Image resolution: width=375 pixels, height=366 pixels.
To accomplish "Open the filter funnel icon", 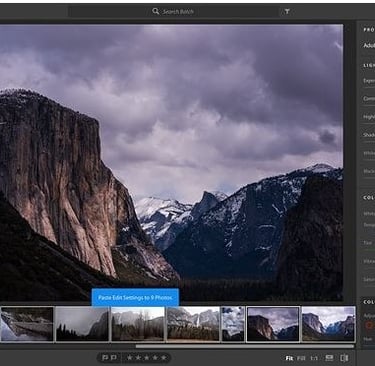I will tap(287, 12).
